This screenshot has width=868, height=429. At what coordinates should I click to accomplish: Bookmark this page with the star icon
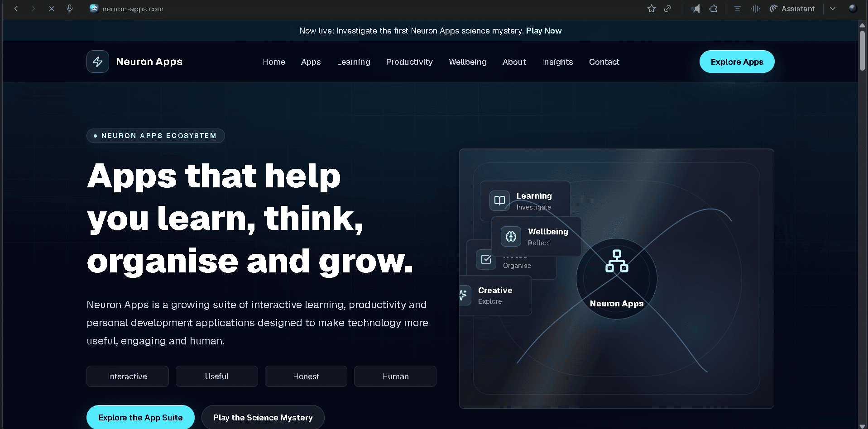pos(651,9)
